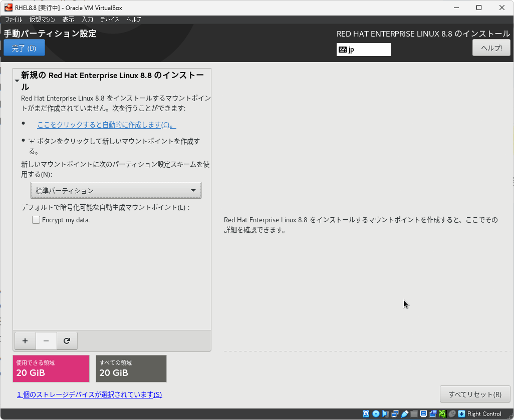Viewport: 514px width, 420px height.
Task: Click the display settings status icon
Action: (423, 414)
